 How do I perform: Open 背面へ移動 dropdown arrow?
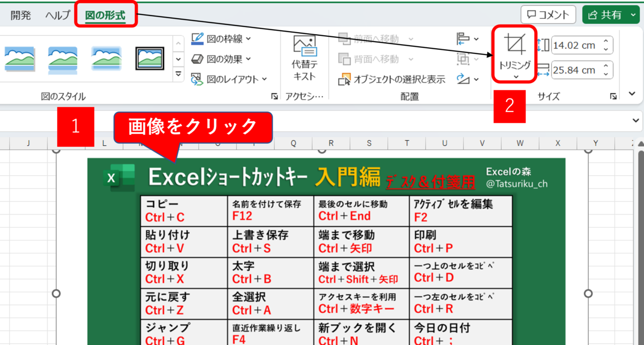411,59
